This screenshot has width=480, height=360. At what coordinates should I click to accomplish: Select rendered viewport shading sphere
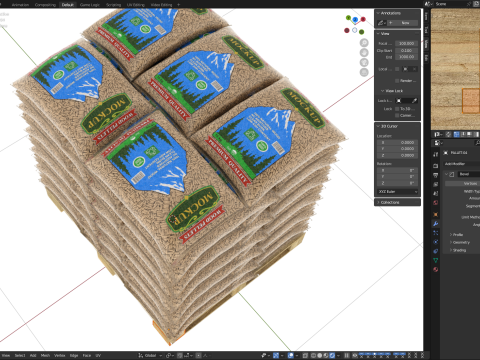332,355
